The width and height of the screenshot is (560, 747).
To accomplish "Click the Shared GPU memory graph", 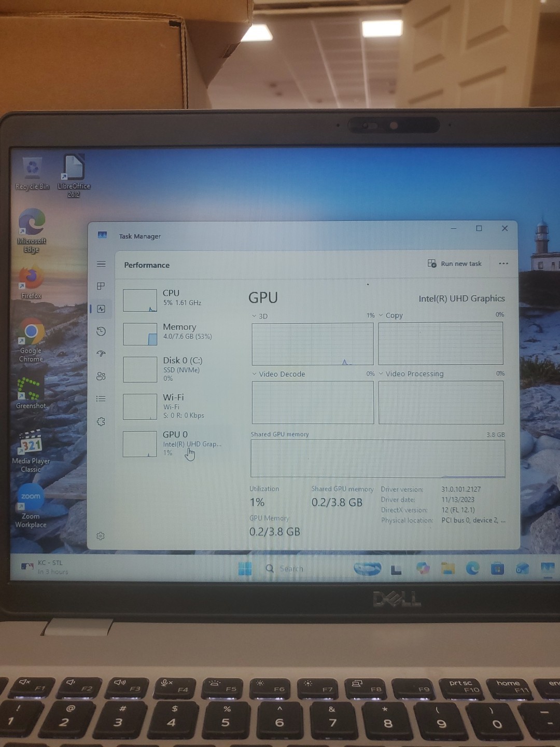I will [377, 458].
